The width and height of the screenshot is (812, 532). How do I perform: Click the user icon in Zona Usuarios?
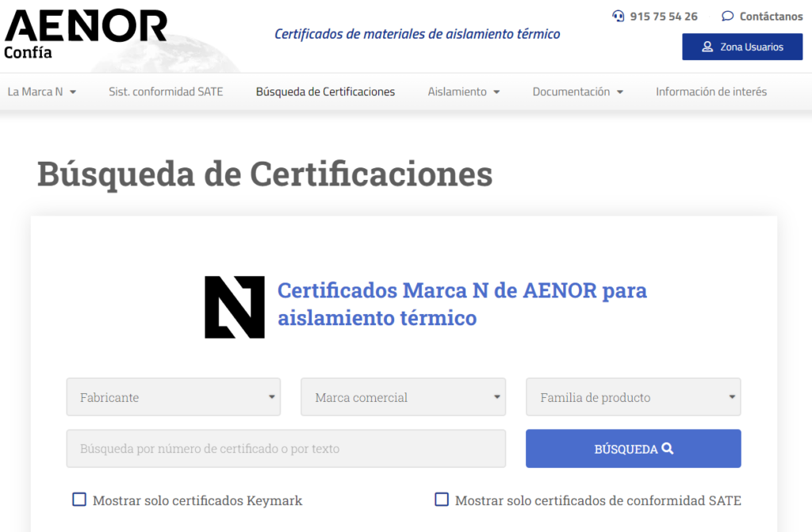pyautogui.click(x=707, y=47)
